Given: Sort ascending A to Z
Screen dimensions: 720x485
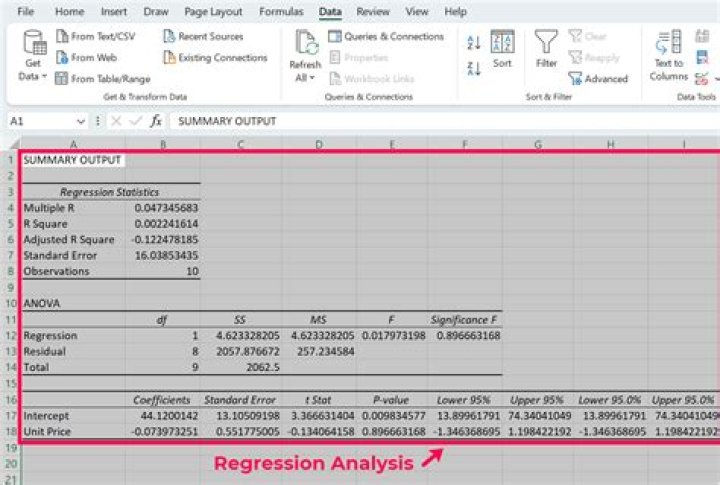Looking at the screenshot, I should click(x=474, y=42).
